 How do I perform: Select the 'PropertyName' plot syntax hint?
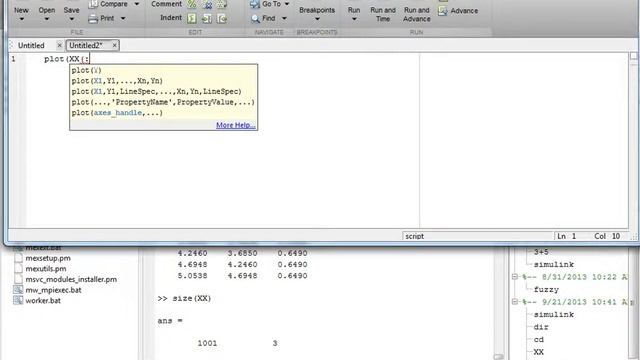(163, 102)
